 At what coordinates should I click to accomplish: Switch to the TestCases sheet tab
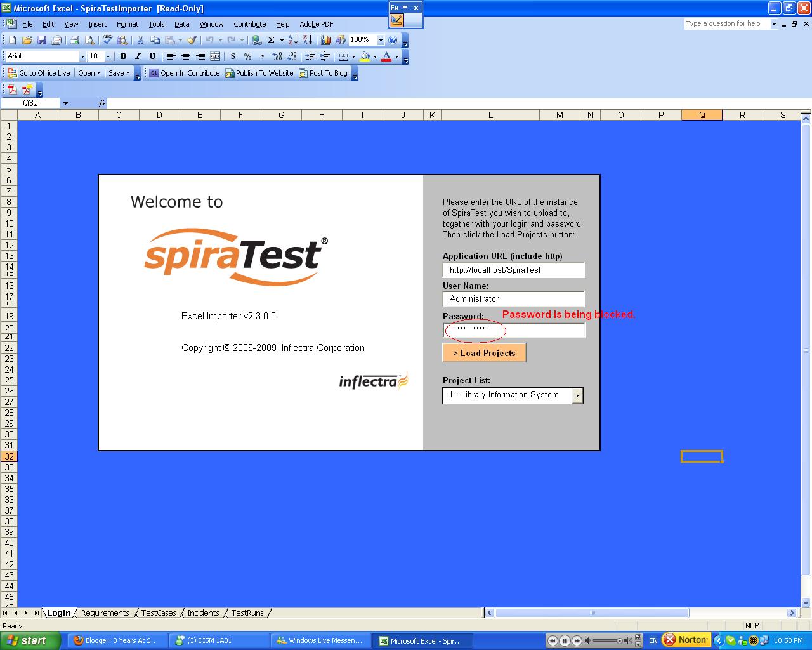point(159,613)
